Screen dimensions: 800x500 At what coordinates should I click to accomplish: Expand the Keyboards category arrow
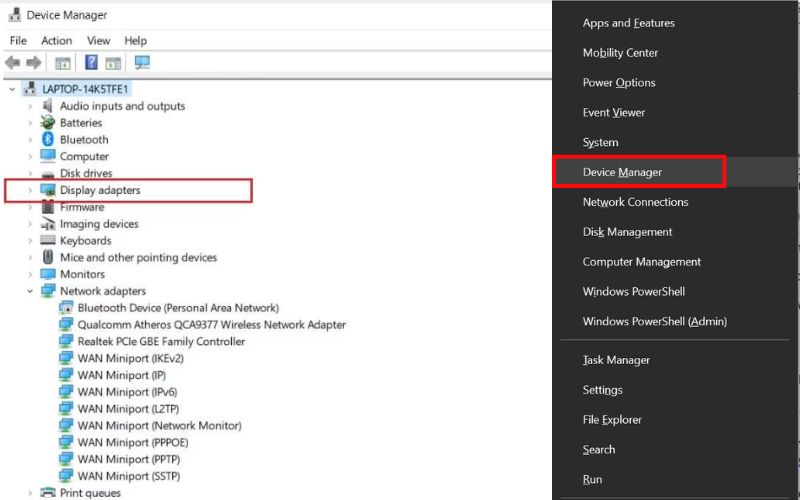[x=30, y=241]
